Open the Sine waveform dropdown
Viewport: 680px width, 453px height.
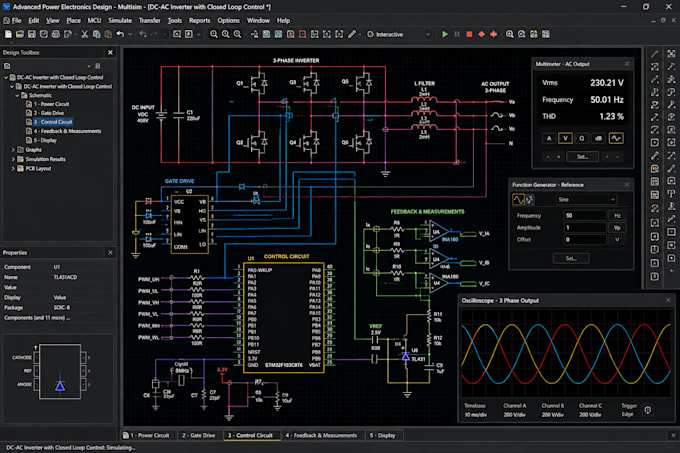coord(586,199)
